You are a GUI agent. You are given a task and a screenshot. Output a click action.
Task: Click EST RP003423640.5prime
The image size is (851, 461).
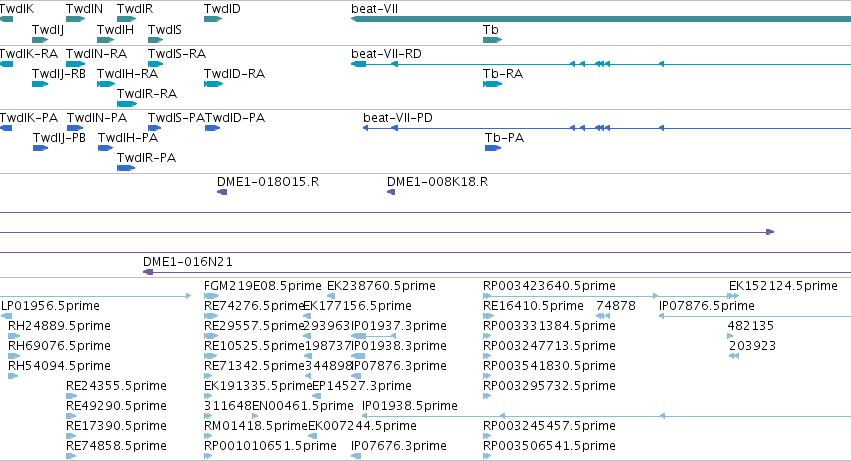tap(549, 286)
